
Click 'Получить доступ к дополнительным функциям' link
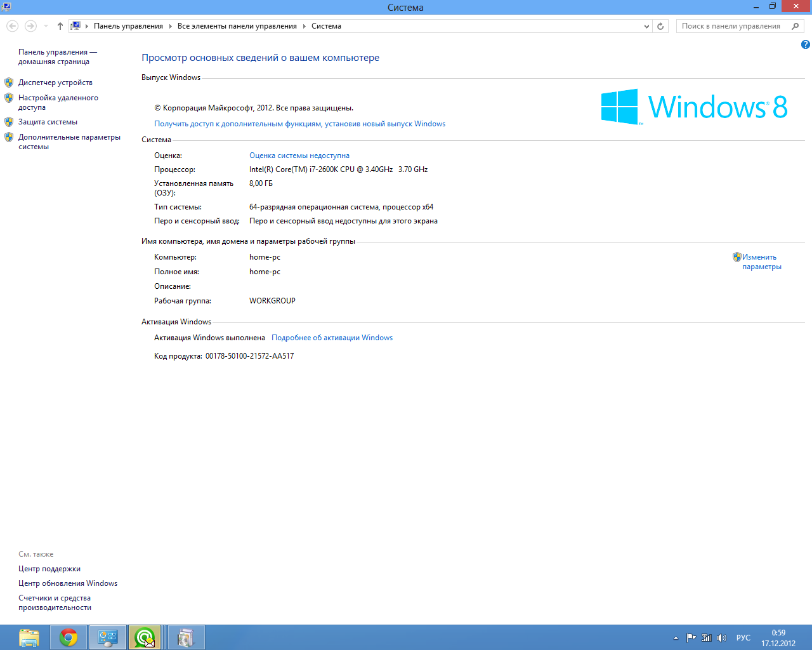[299, 124]
